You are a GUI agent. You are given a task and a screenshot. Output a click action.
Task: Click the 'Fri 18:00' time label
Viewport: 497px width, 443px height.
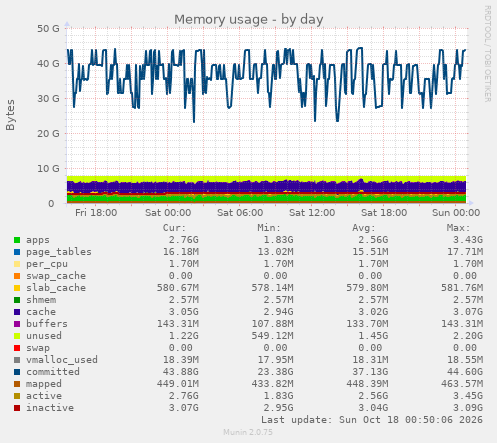click(x=96, y=213)
